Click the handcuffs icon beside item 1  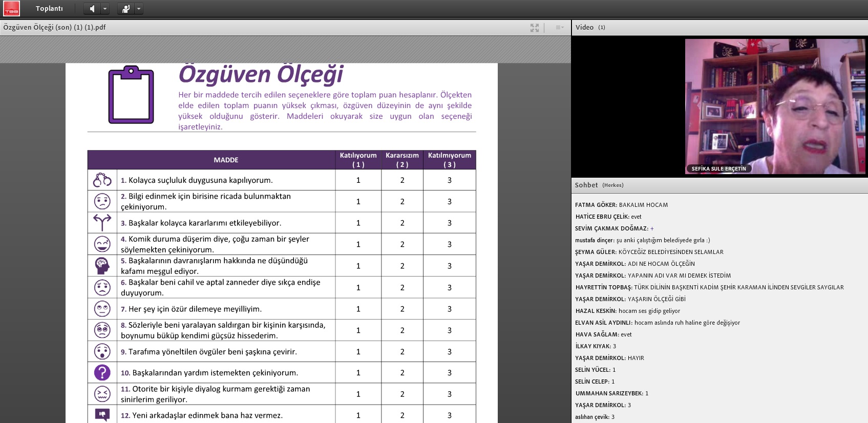(102, 180)
